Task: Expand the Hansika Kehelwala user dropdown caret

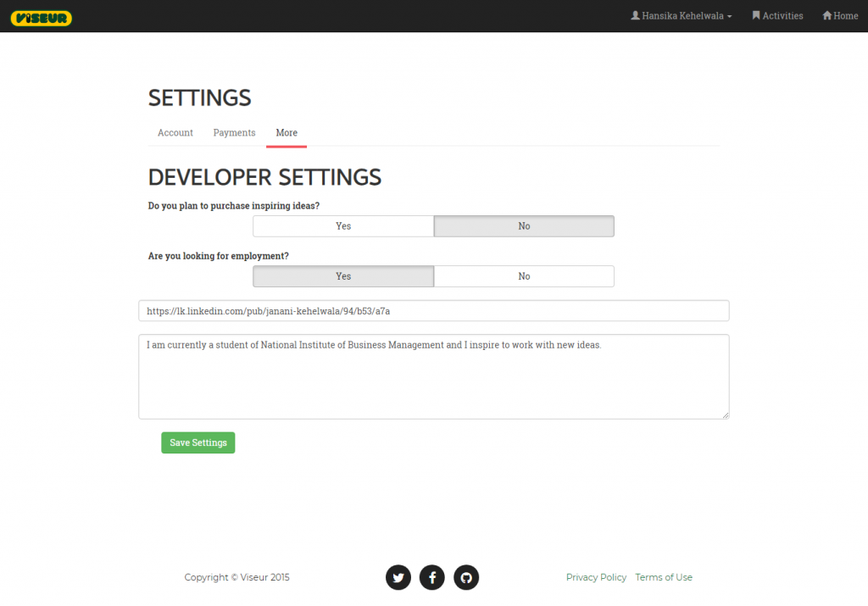Action: (x=730, y=17)
